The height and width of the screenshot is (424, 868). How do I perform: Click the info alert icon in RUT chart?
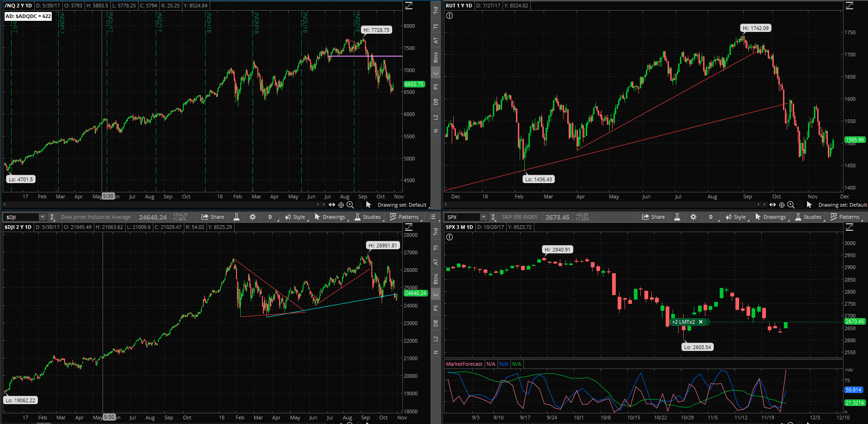(449, 16)
